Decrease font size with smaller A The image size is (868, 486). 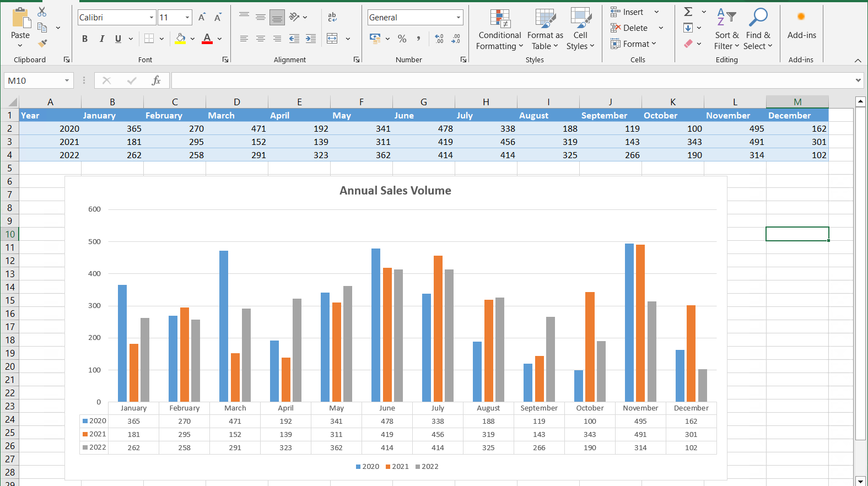(x=218, y=18)
